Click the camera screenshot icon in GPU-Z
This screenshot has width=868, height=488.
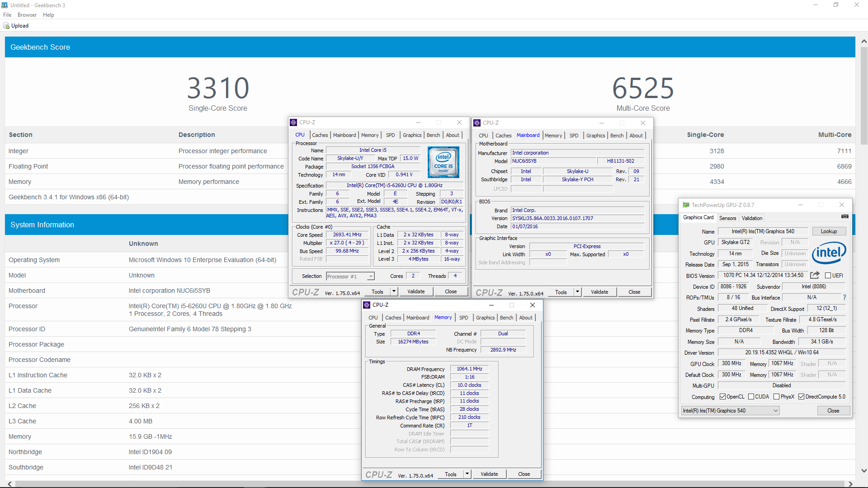click(x=844, y=217)
